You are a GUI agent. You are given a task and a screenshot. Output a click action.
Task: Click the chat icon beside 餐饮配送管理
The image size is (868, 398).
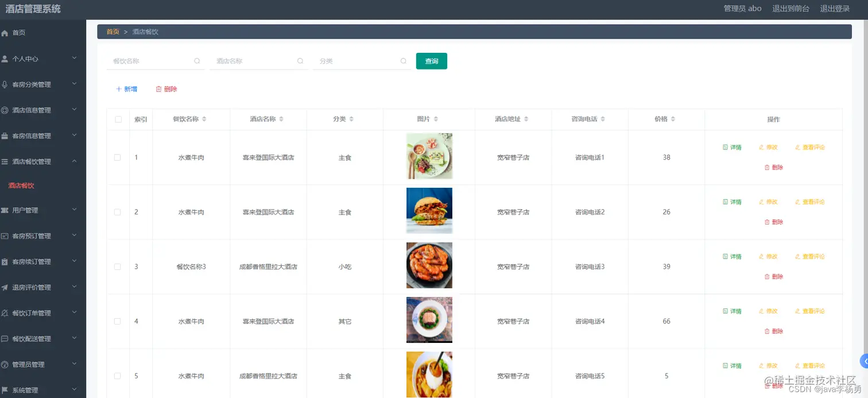click(5, 339)
